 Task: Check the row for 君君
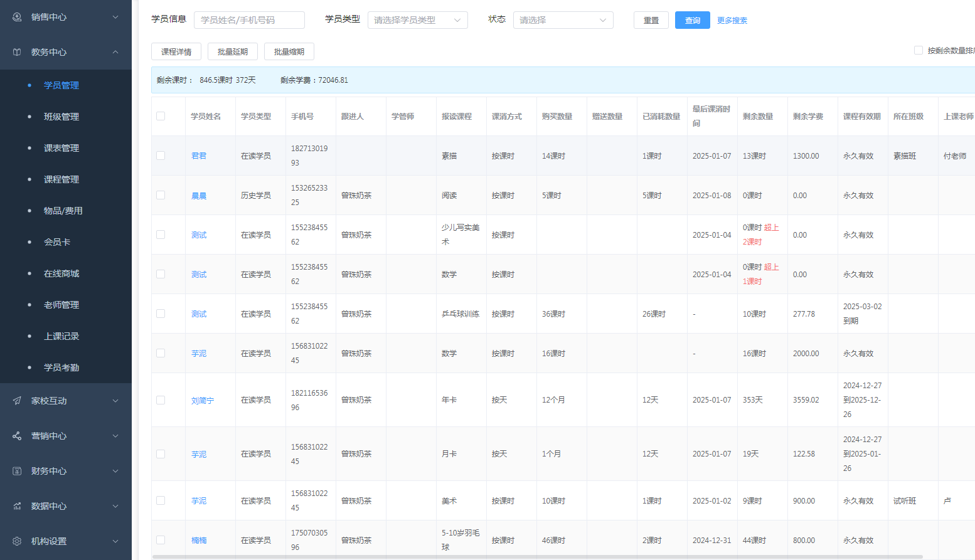pyautogui.click(x=161, y=156)
